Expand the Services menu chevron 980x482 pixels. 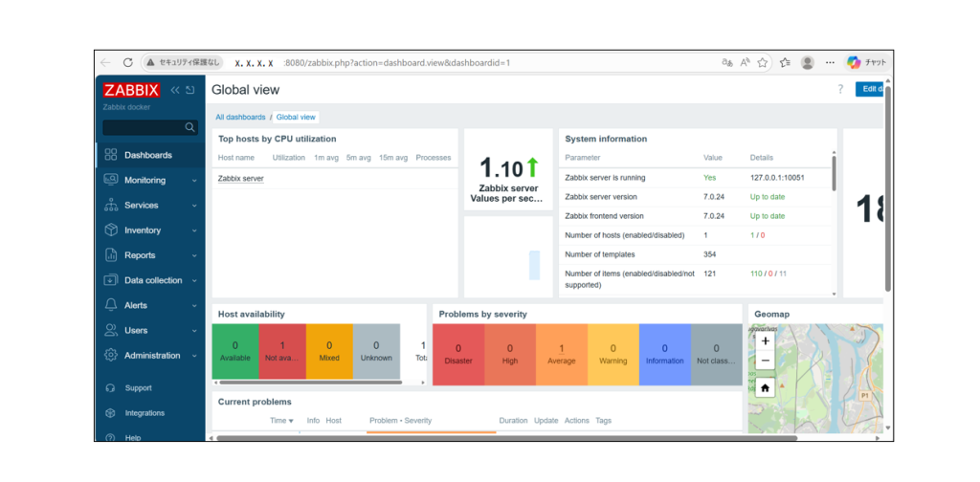coord(194,206)
